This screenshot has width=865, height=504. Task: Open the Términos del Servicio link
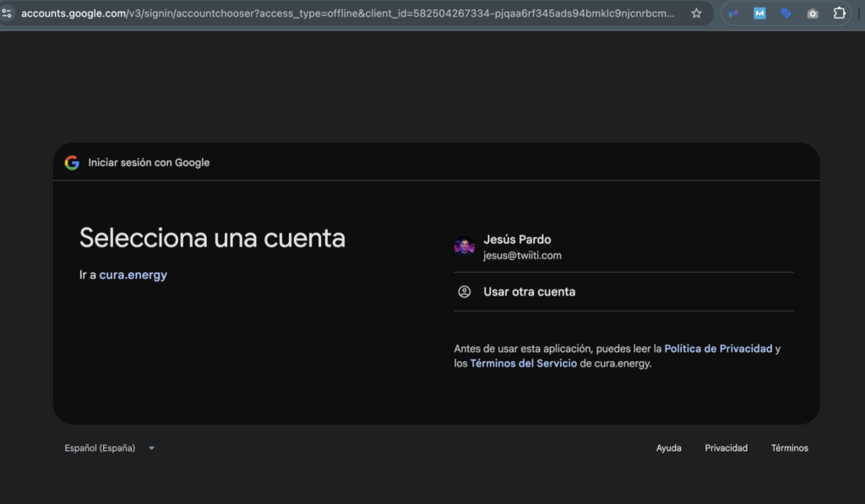point(524,363)
